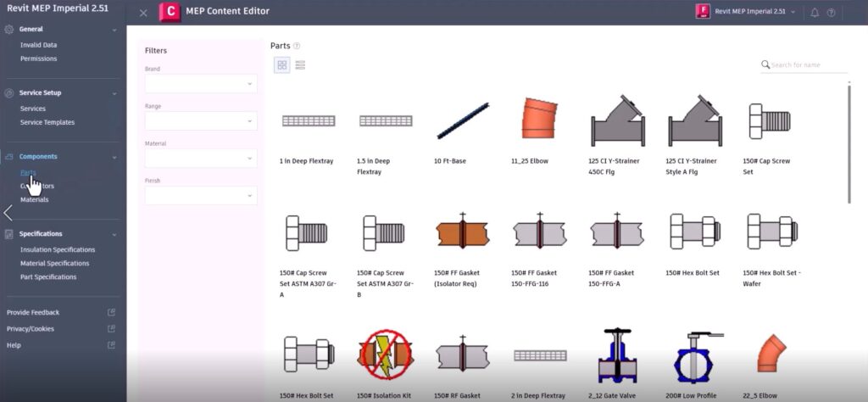Open Privacy/Cookies external link icon
This screenshot has width=868, height=402.
[111, 328]
